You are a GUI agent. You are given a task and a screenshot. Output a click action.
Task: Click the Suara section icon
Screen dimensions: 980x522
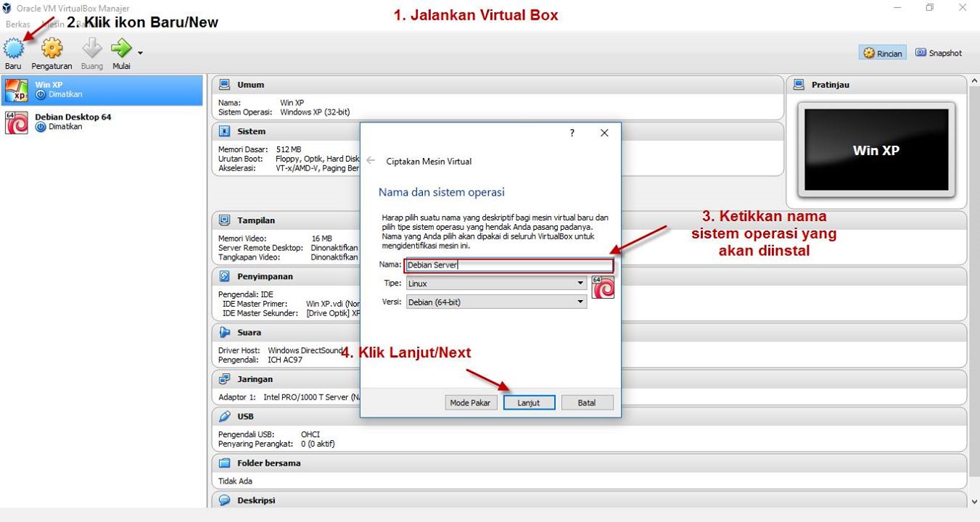(x=225, y=332)
